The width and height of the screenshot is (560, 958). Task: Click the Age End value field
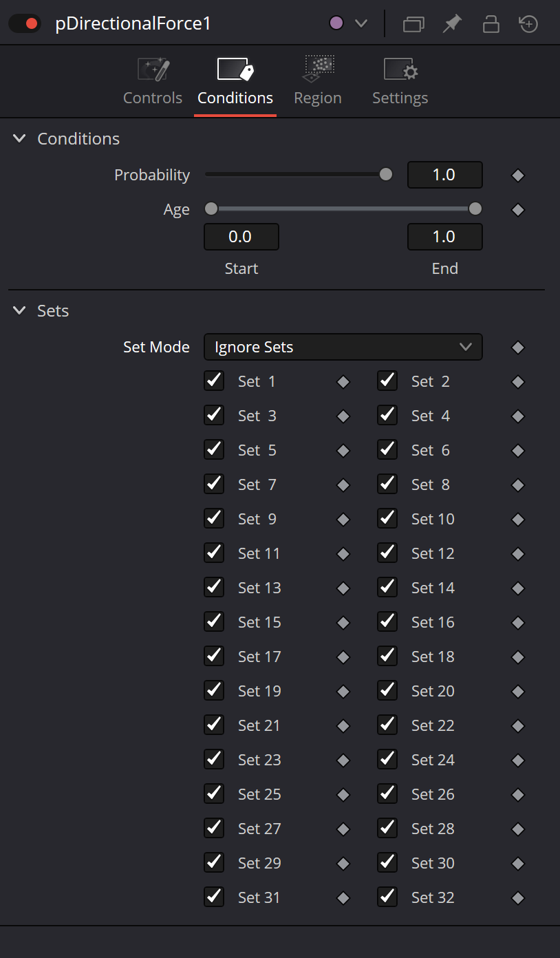point(445,237)
